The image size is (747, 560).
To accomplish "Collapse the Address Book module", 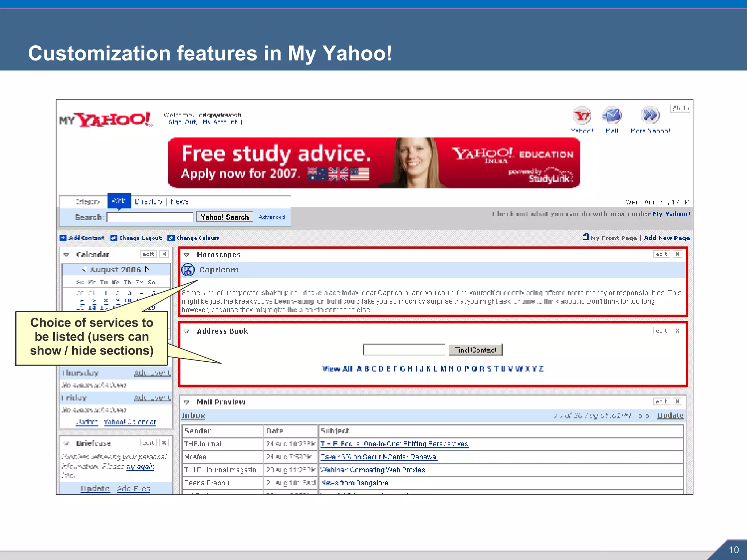I will pos(187,331).
